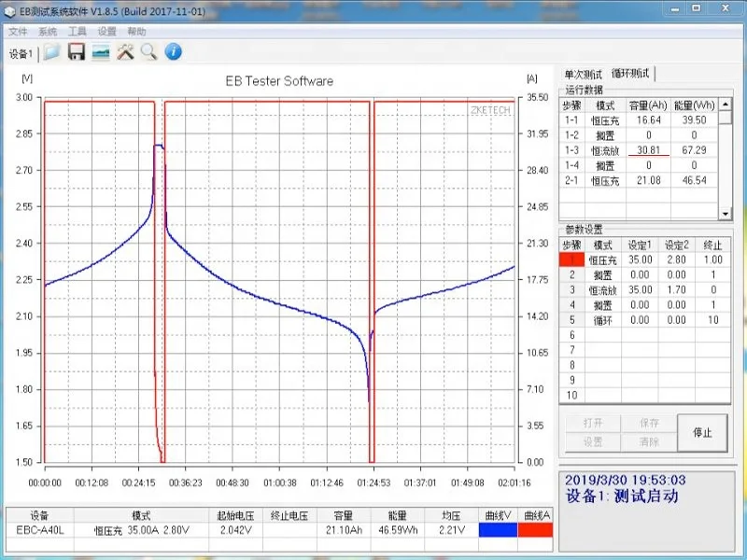Click the blue 曲线V color swatch

(498, 530)
